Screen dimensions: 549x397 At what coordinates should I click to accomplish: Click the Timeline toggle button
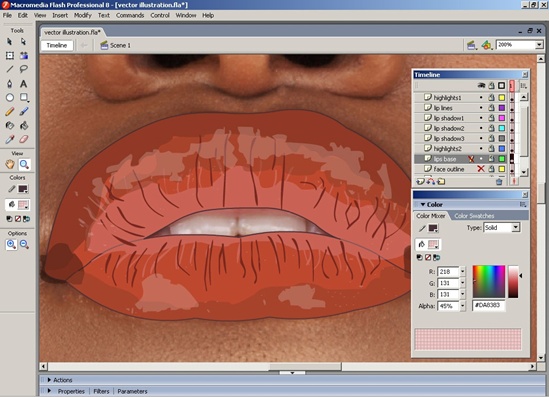tap(57, 46)
